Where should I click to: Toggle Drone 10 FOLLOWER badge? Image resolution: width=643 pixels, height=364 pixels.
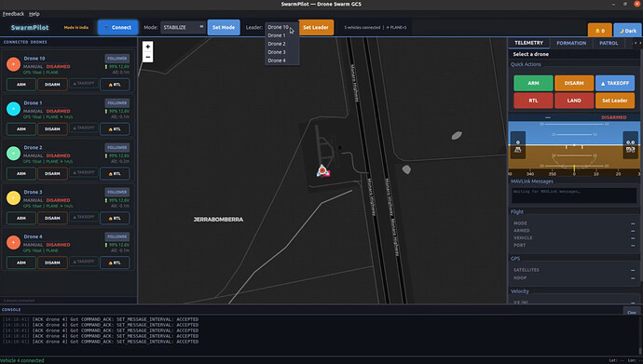pyautogui.click(x=116, y=59)
